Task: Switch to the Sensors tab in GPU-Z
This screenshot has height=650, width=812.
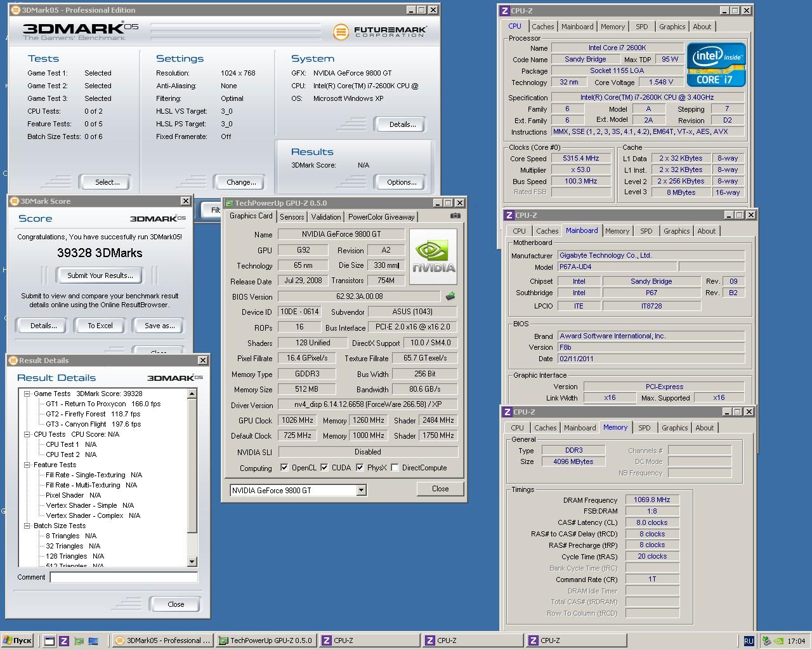Action: click(292, 217)
